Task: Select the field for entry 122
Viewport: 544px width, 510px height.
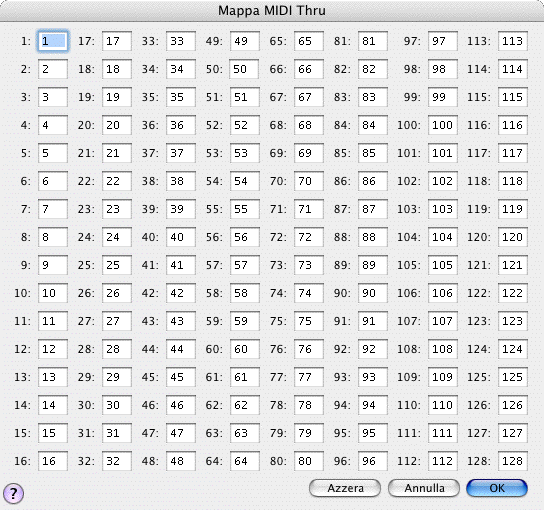Action: point(513,293)
